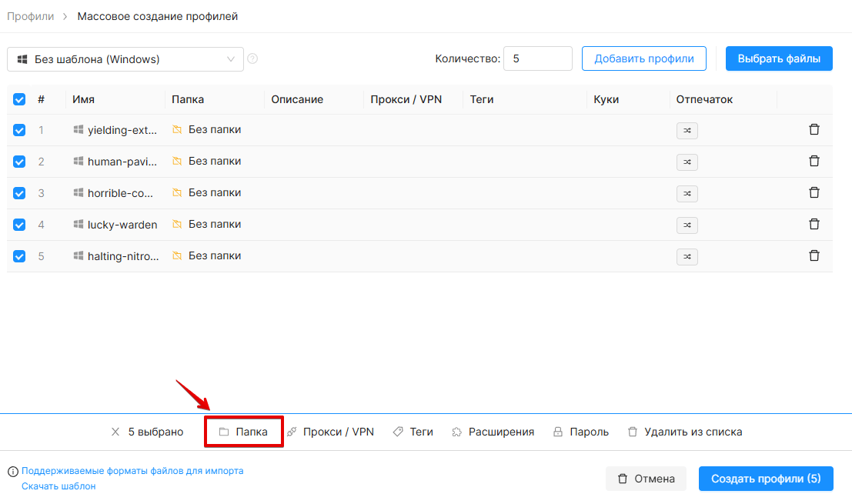Shuffle fingerprint for lucky-warden profile
Image resolution: width=852 pixels, height=504 pixels.
click(687, 225)
